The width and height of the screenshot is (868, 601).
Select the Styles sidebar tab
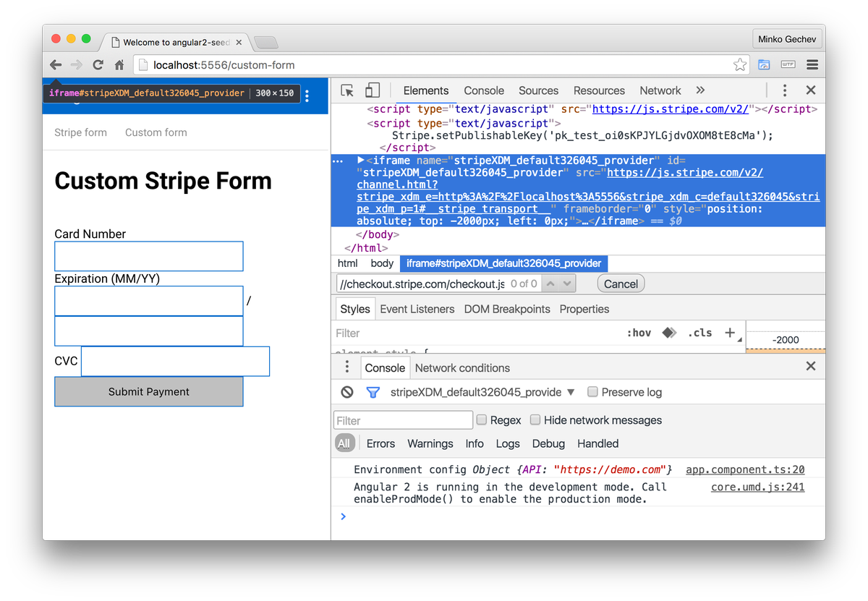355,309
